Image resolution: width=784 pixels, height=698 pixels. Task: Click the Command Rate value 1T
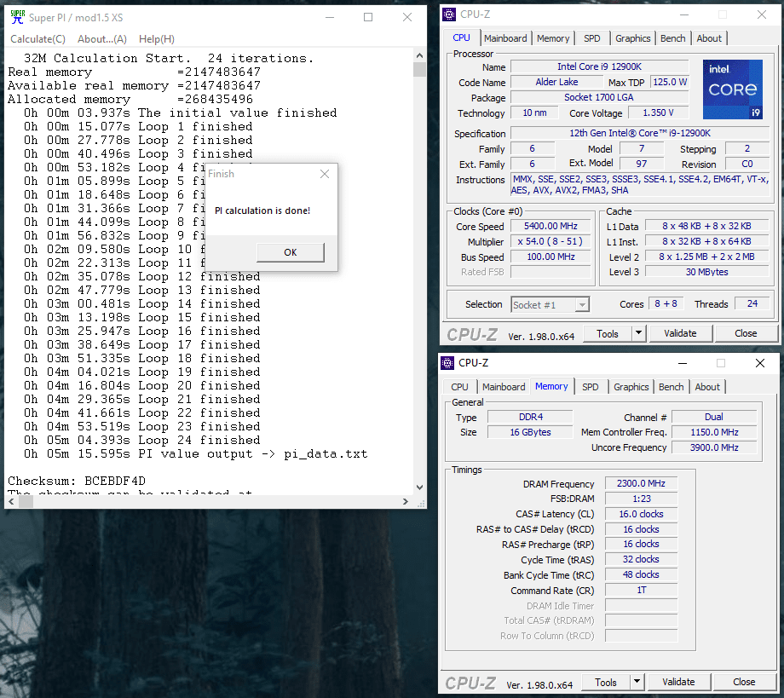pos(641,591)
